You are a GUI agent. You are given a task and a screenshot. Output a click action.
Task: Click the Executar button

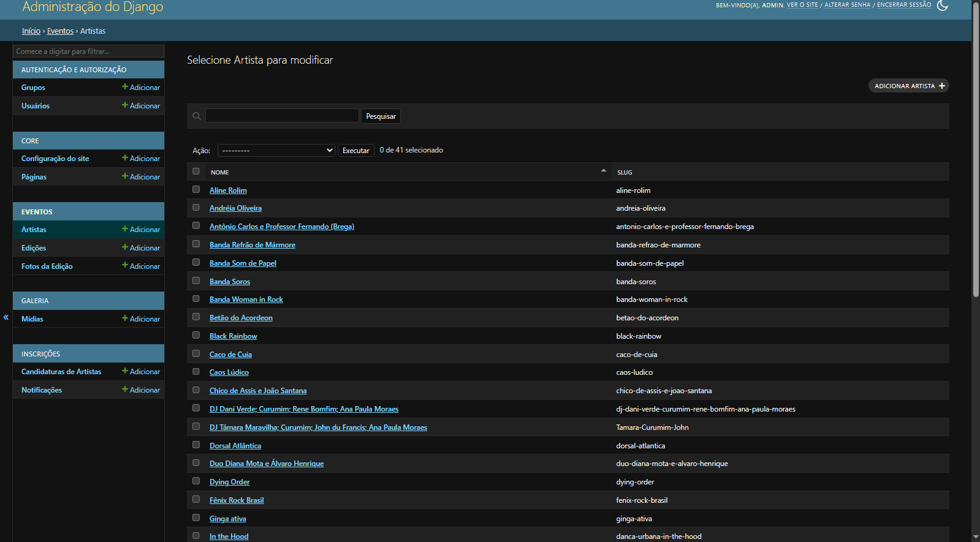click(356, 150)
